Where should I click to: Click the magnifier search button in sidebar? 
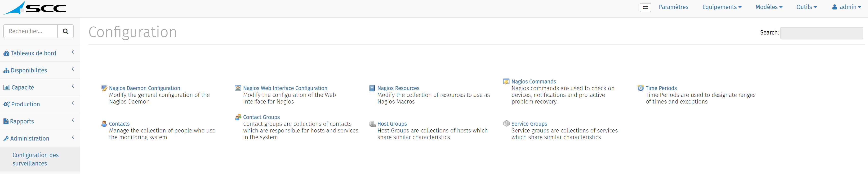click(66, 31)
